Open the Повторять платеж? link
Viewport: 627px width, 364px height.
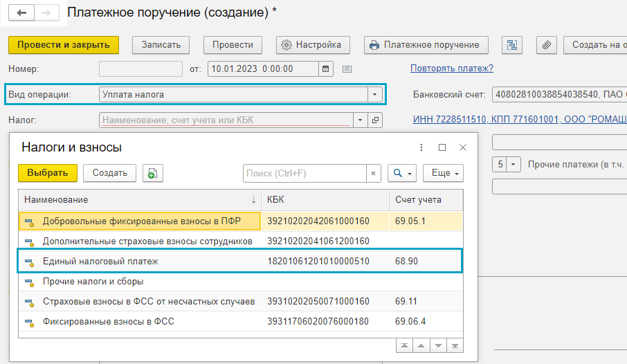tap(451, 69)
